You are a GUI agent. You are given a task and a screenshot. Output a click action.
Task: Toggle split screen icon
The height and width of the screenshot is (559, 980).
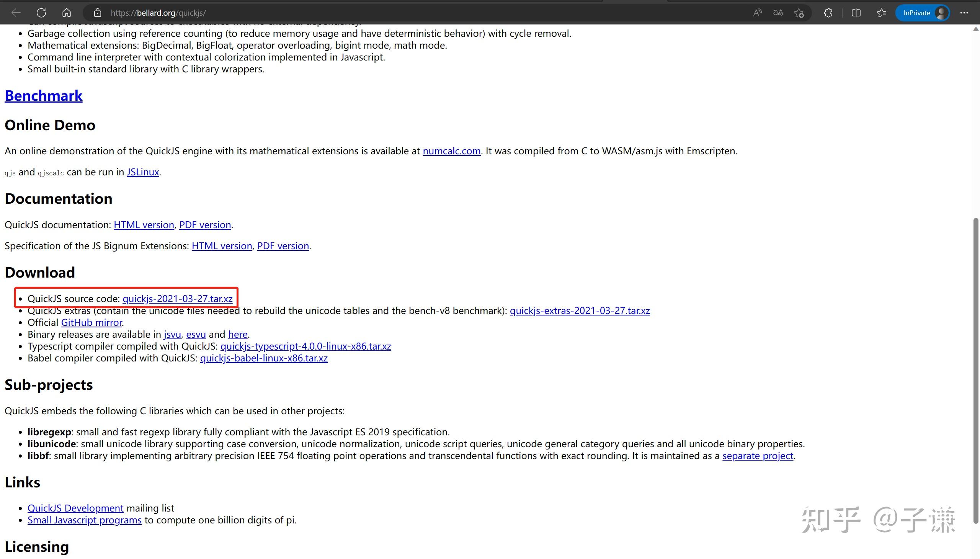(856, 13)
